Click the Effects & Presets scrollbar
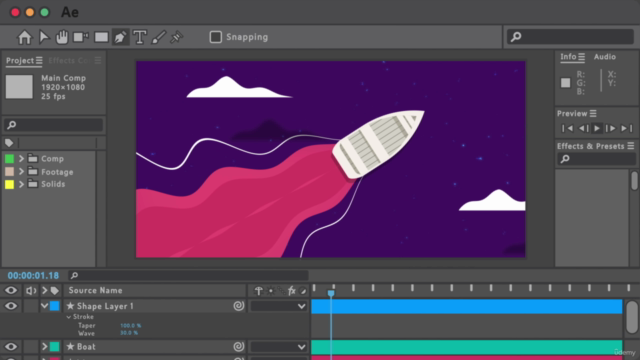This screenshot has width=640, height=360. point(634,181)
